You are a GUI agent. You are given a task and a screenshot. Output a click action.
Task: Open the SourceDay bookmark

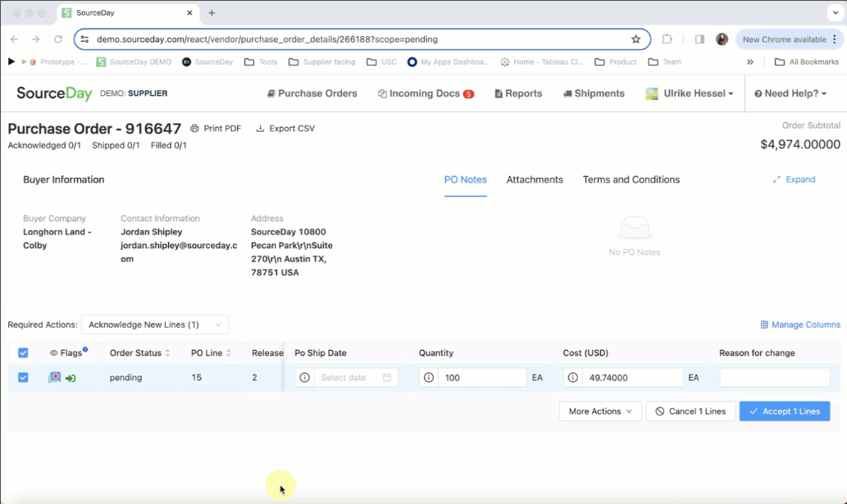[x=207, y=62]
